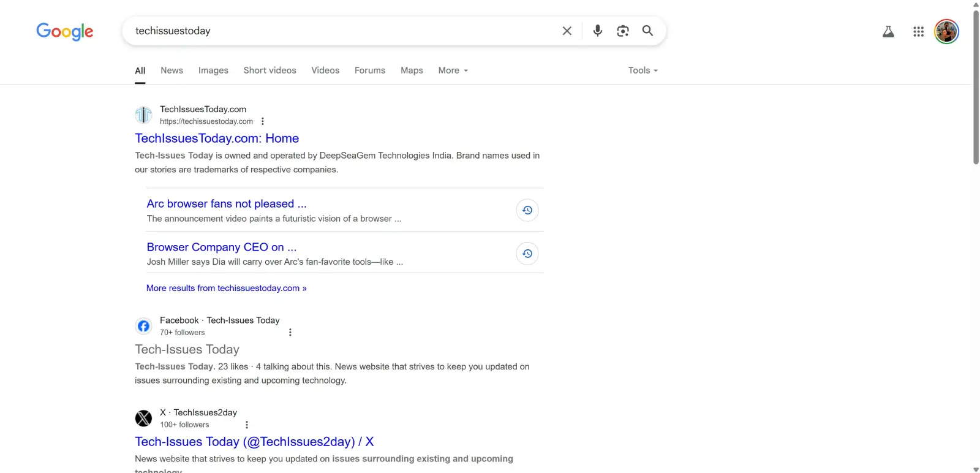
Task: Select the All results tab
Action: [x=140, y=70]
